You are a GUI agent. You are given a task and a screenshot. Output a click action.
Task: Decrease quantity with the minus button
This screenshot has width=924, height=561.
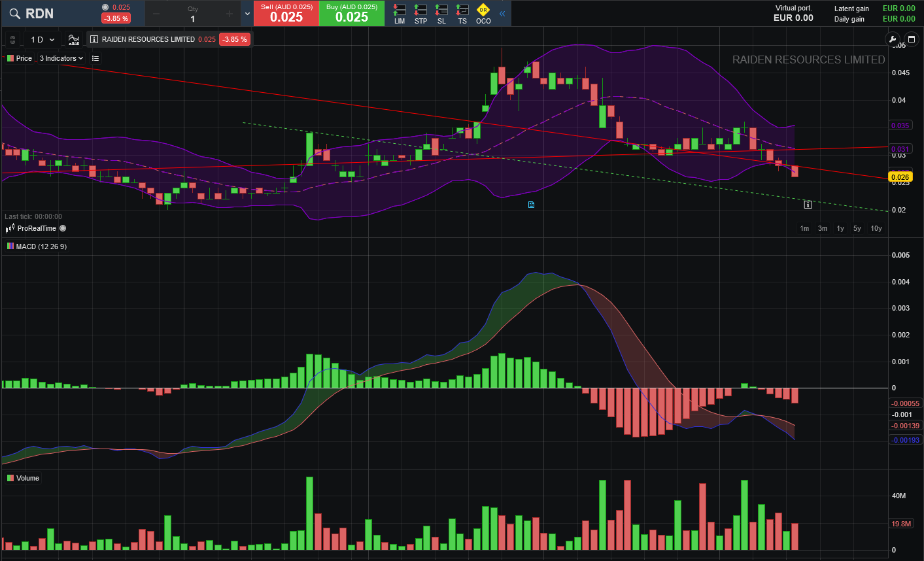pyautogui.click(x=156, y=14)
